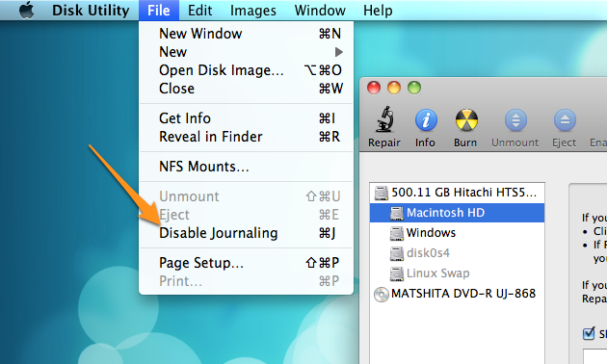Select disk0s4 in disk list
Viewport: 607px width, 364px height.
[x=458, y=253]
